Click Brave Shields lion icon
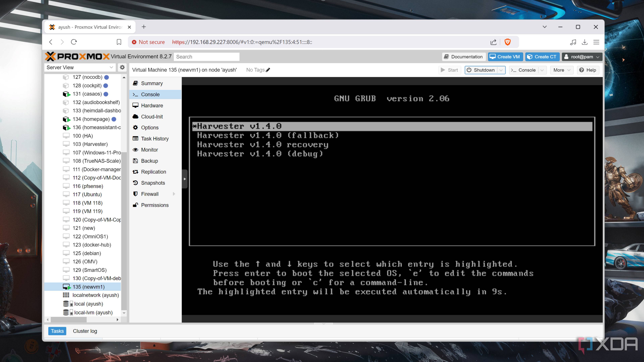Image resolution: width=644 pixels, height=362 pixels. [507, 42]
